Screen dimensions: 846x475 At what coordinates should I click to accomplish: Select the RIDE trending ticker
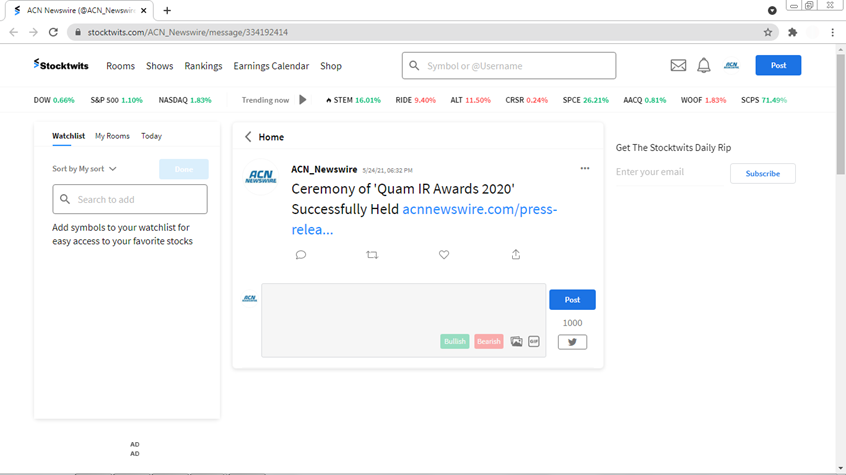(415, 100)
